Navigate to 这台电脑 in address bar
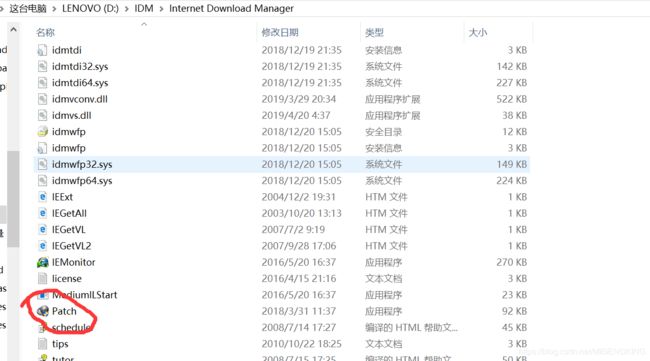The image size is (650, 361). click(x=28, y=8)
